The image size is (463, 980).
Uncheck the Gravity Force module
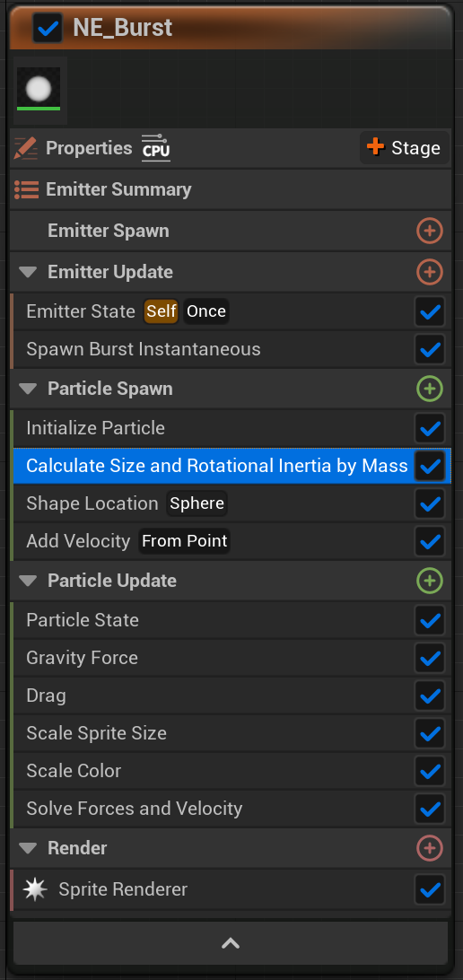coord(430,658)
